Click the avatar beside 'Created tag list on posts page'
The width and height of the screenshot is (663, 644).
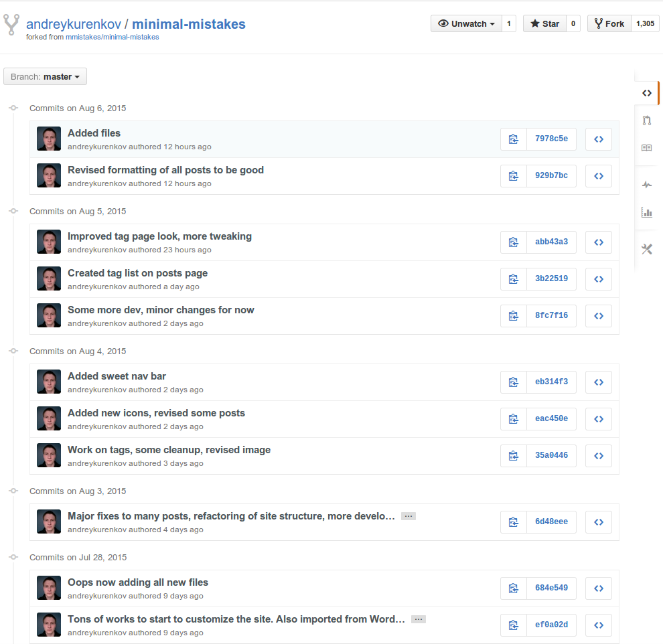(x=49, y=278)
